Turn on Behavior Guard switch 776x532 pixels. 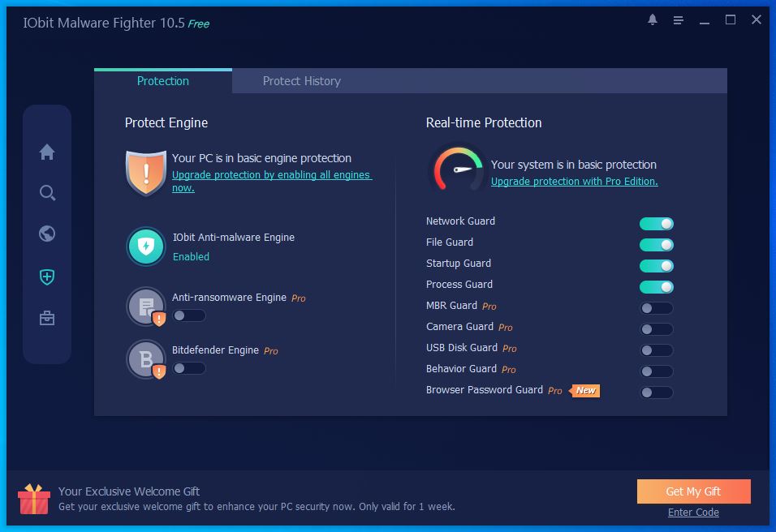(656, 371)
